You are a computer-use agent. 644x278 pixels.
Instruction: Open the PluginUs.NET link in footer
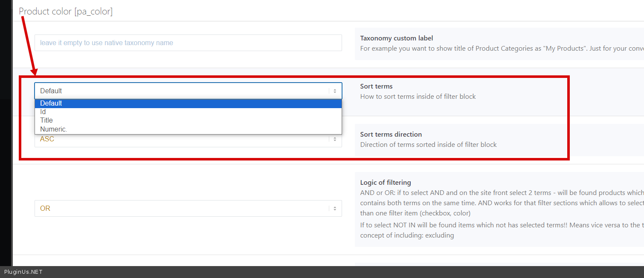23,272
